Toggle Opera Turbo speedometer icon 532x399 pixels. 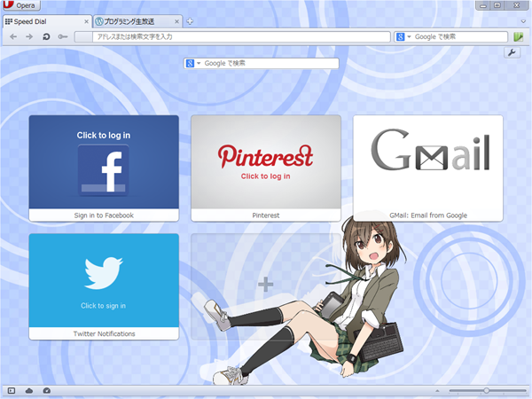pos(47,391)
